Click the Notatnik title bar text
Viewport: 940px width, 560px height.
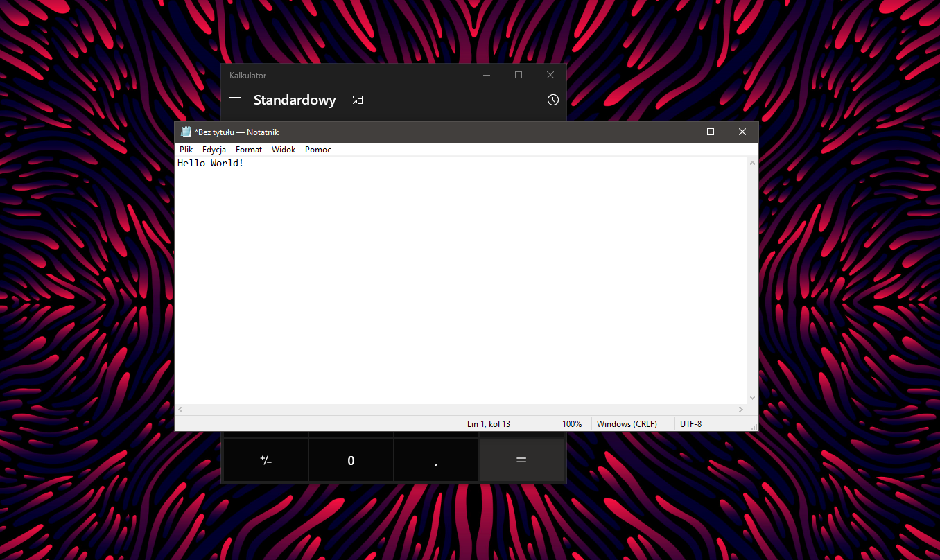[x=236, y=132]
